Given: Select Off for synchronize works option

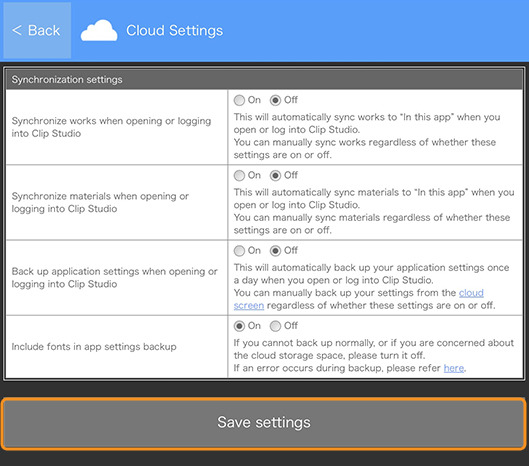Looking at the screenshot, I should coord(275,100).
